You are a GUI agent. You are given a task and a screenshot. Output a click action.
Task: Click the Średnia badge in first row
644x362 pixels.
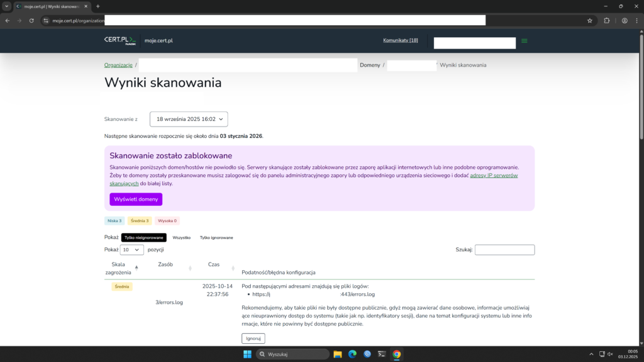(x=122, y=286)
